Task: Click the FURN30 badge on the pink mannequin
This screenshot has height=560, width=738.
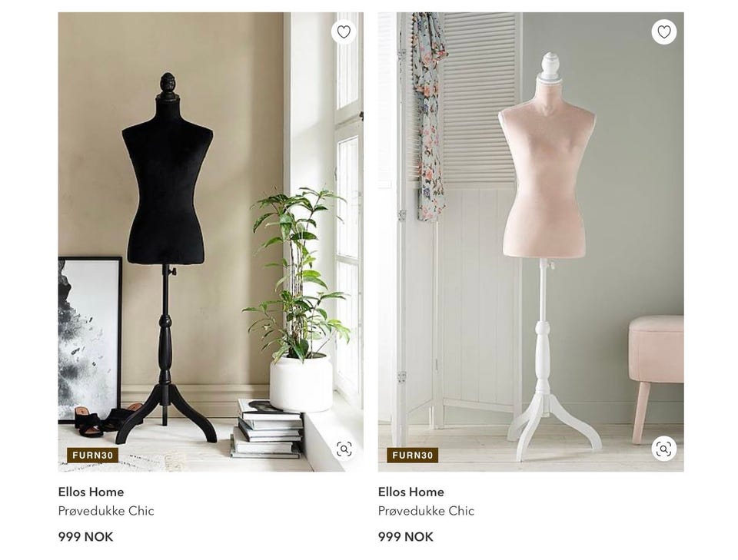Action: 413,456
